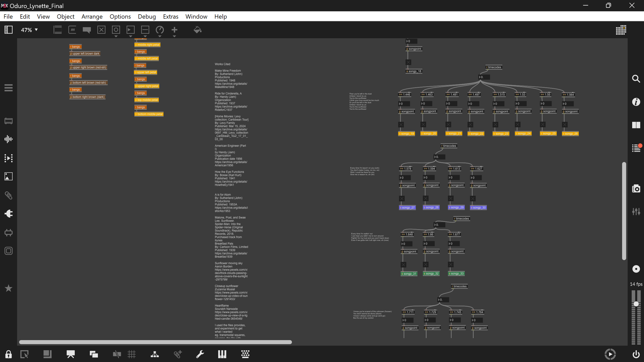
Task: Adjust the audio gain slider knob
Action: coord(636,304)
